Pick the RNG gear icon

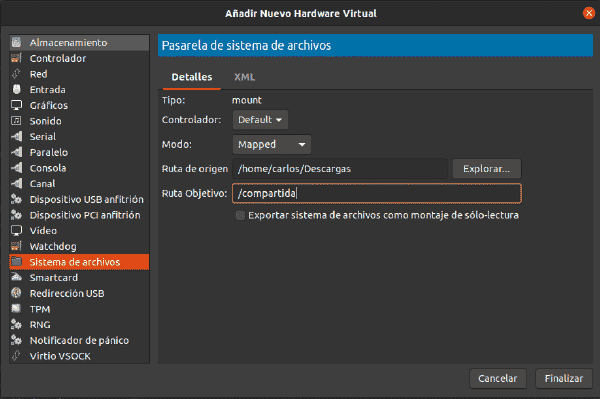[x=16, y=324]
